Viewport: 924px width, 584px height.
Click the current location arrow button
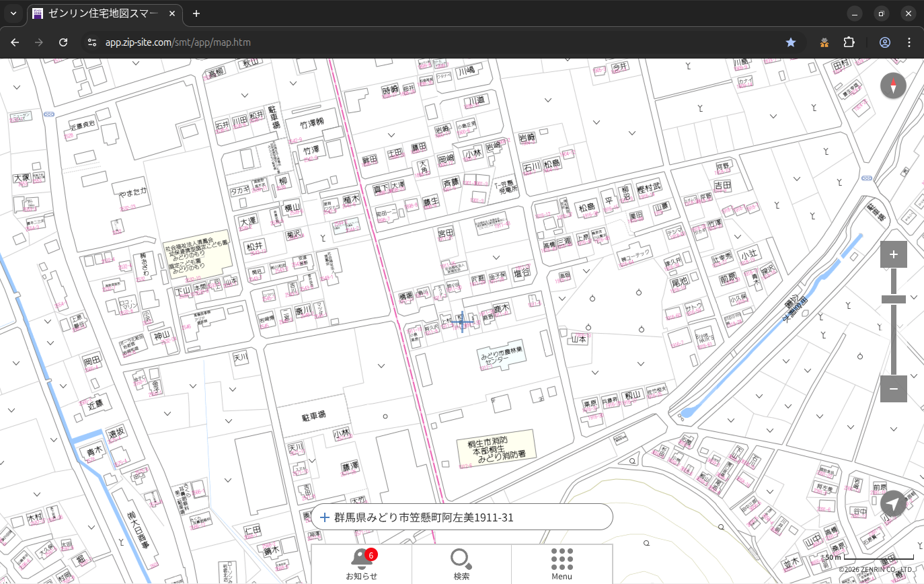pyautogui.click(x=893, y=503)
